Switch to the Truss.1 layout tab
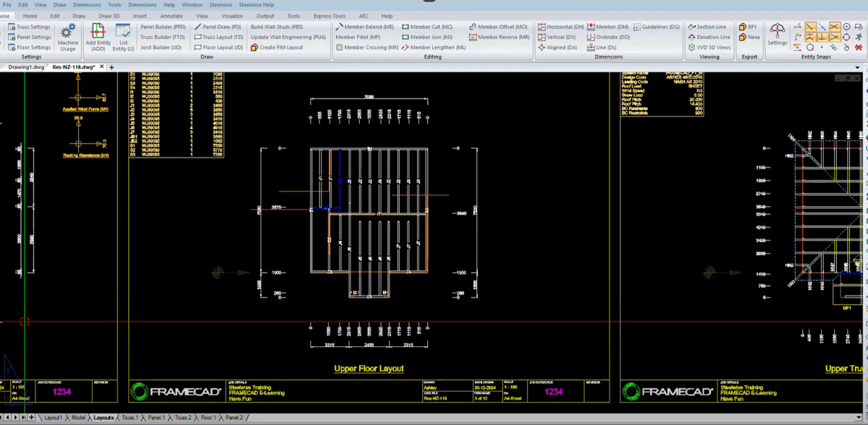The width and height of the screenshot is (868, 425). [x=130, y=418]
